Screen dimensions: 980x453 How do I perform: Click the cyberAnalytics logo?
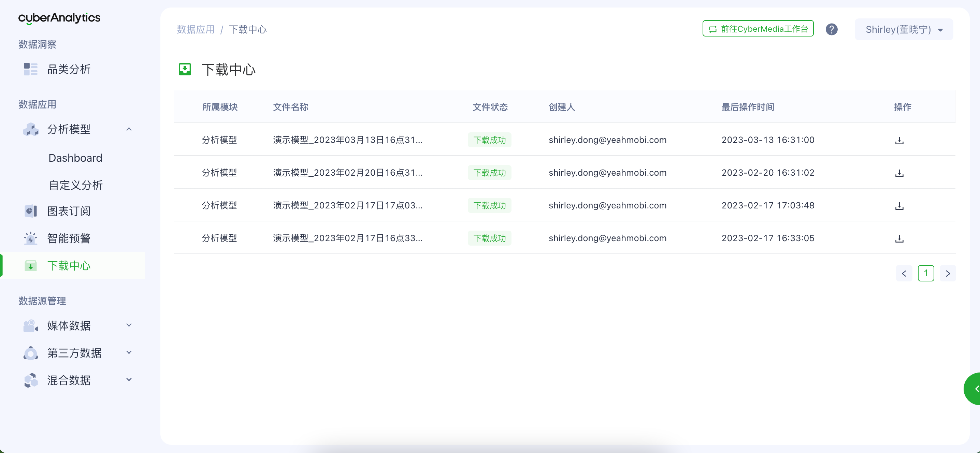[59, 18]
